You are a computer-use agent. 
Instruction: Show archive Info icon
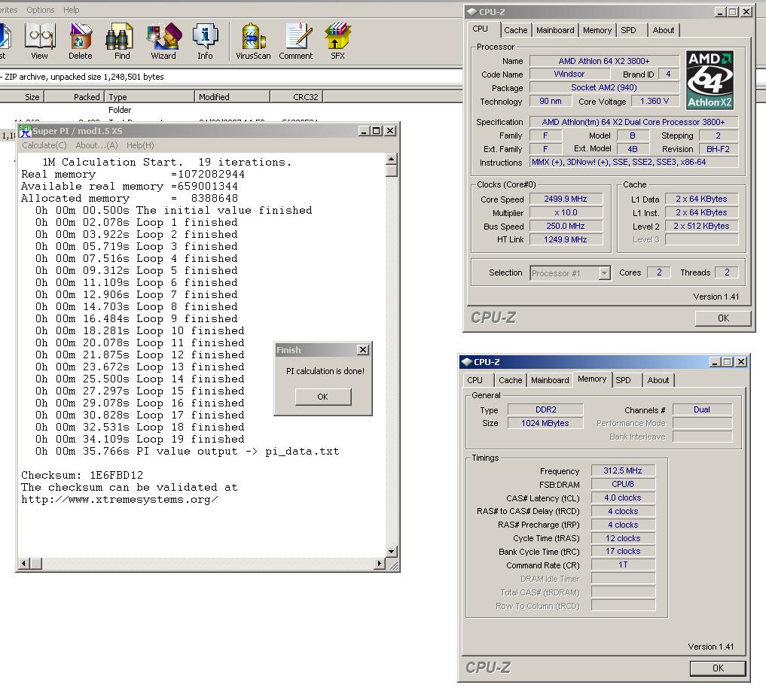(x=205, y=41)
